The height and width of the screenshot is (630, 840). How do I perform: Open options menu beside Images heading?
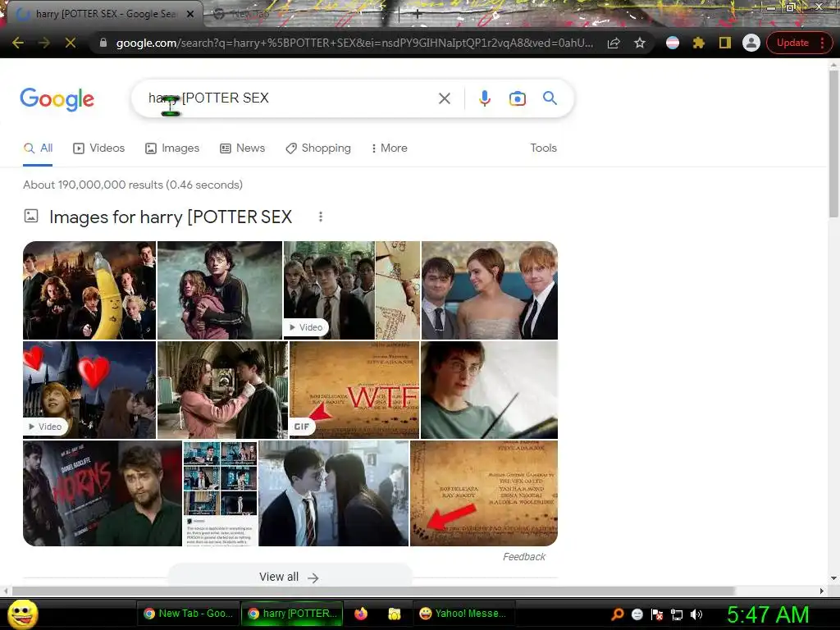coord(321,217)
